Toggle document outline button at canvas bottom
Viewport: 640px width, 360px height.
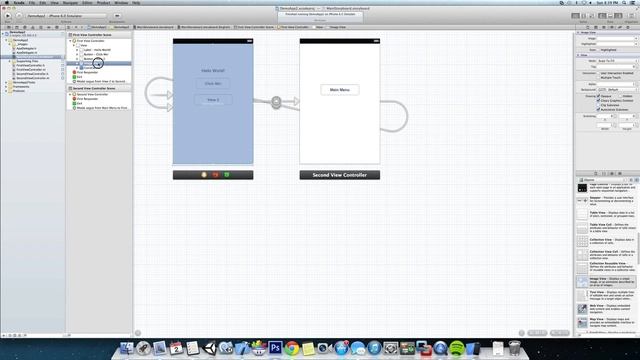coord(138,333)
